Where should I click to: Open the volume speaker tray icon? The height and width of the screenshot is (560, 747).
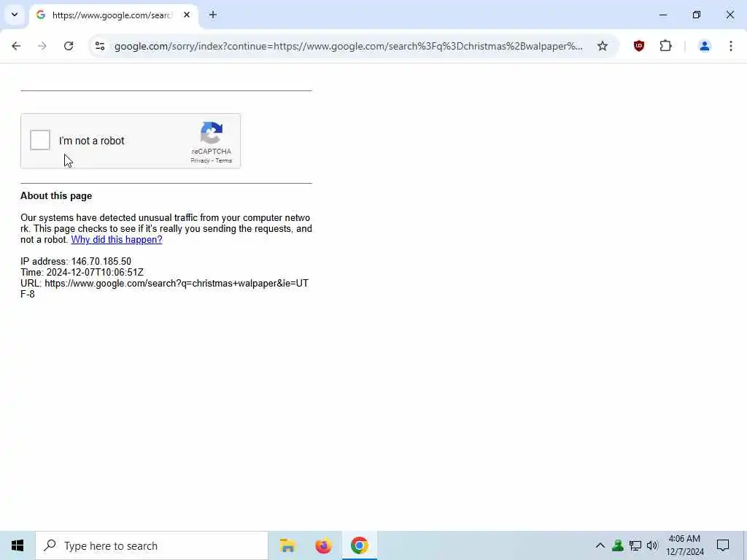tap(652, 545)
